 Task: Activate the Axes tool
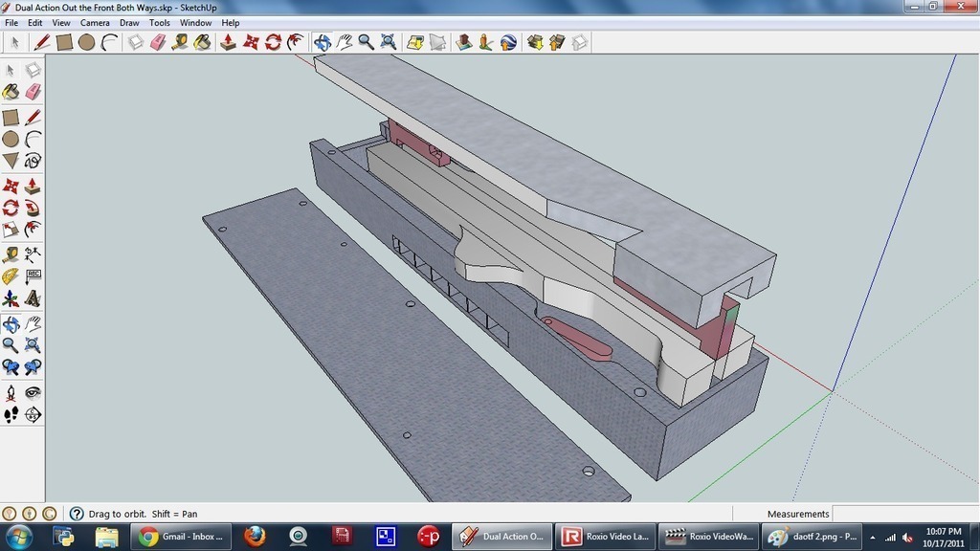click(11, 299)
